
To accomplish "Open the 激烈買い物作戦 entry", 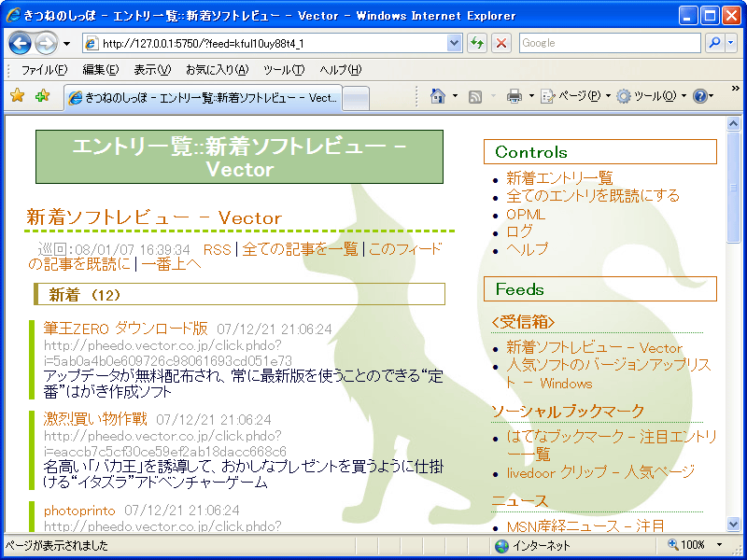I will [x=95, y=419].
